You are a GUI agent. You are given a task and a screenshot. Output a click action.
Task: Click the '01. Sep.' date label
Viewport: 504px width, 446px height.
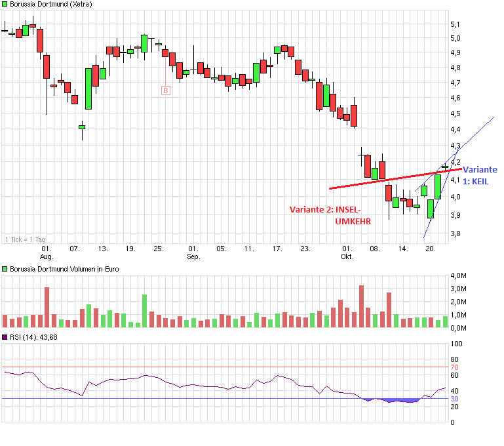coord(193,253)
